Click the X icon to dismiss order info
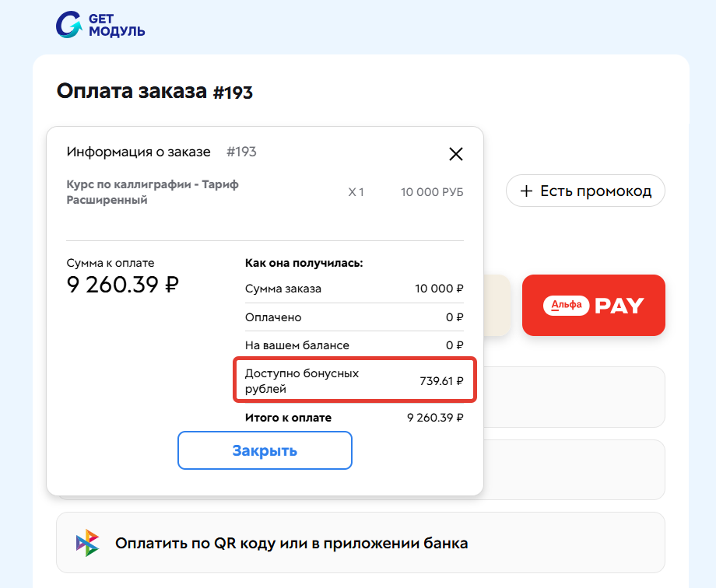716x588 pixels. [x=456, y=154]
